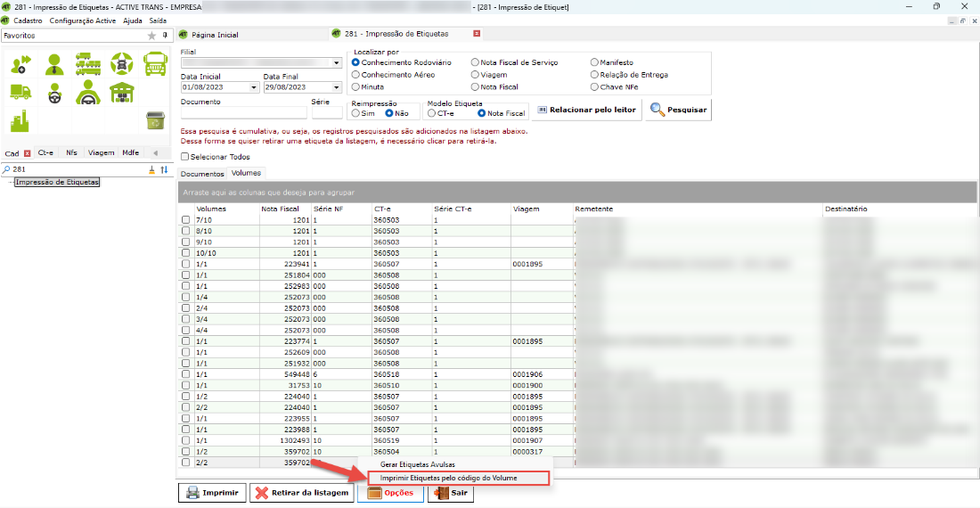Choose Nota Fiscal label model
This screenshot has height=508, width=980.
coord(481,113)
